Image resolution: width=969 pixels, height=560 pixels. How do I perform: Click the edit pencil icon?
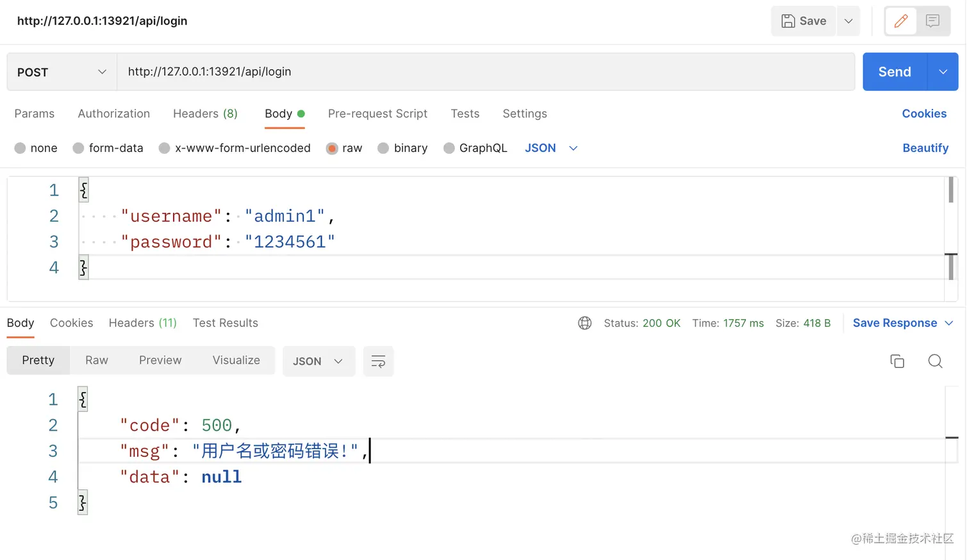coord(900,21)
